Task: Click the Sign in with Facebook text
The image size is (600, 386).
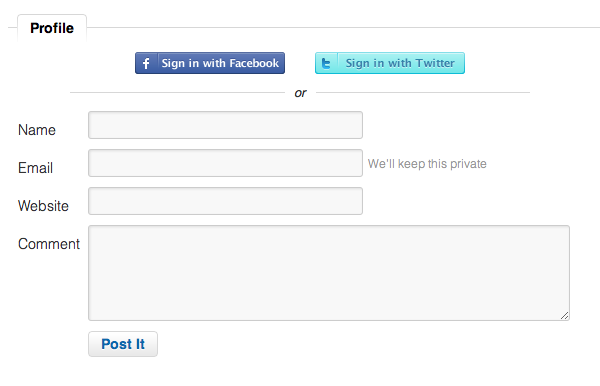Action: pos(220,63)
